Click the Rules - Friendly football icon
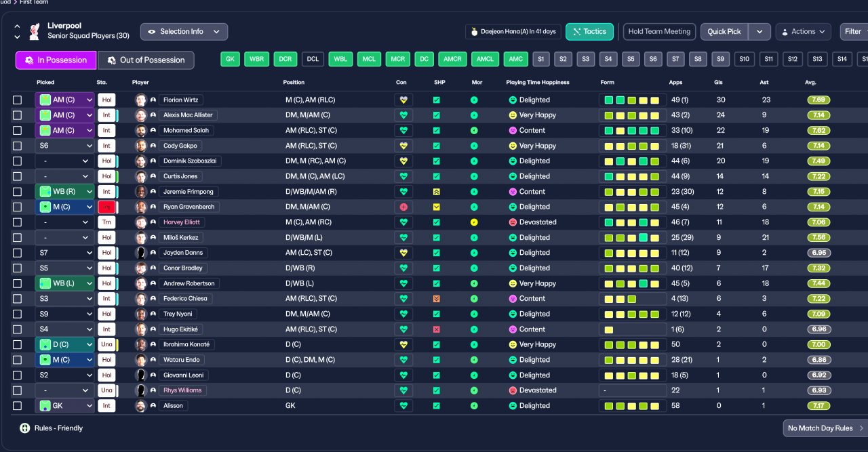Viewport: 868px width, 452px height. (25, 428)
